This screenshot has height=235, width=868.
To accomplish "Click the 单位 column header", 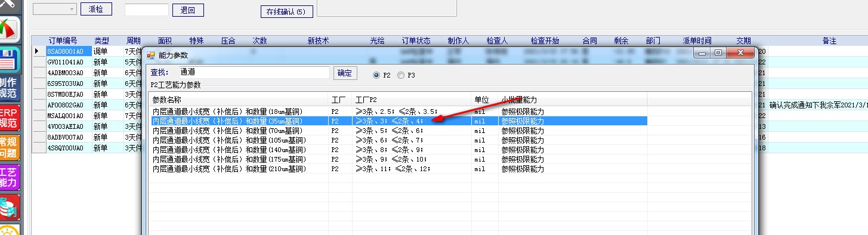I will tap(484, 100).
